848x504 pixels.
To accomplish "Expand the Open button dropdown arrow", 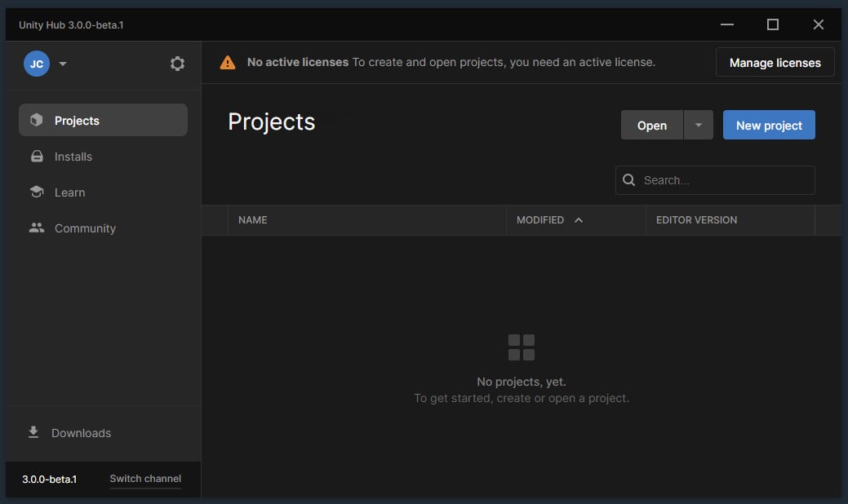I will point(699,126).
